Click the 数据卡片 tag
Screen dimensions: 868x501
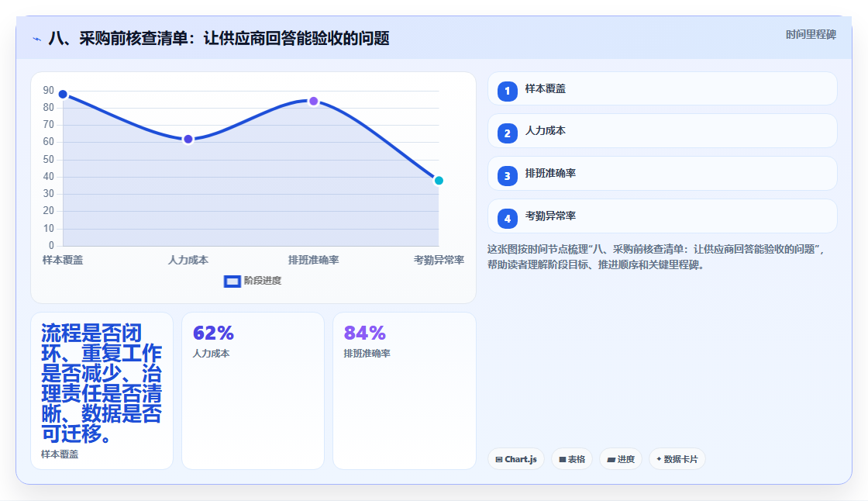tap(677, 459)
